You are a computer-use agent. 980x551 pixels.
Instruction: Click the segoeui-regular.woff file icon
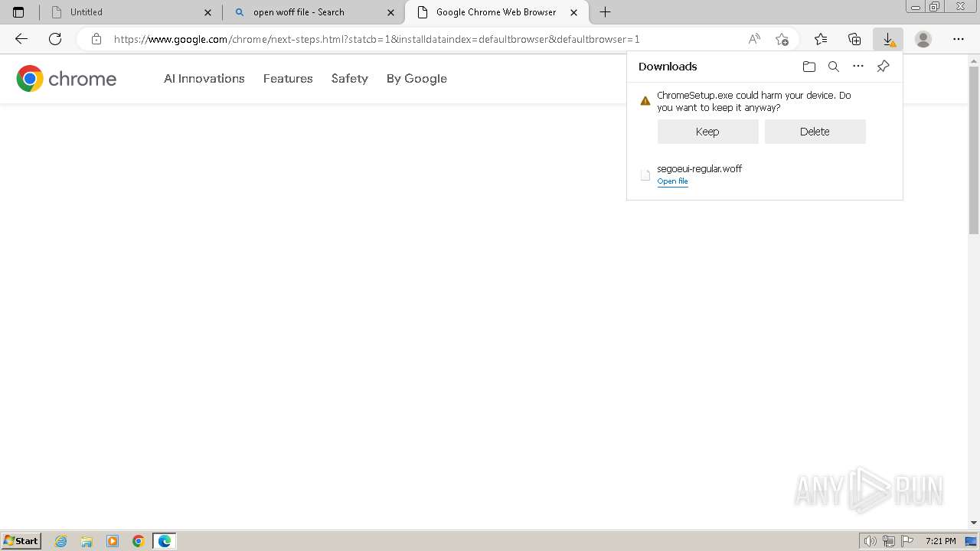[645, 175]
